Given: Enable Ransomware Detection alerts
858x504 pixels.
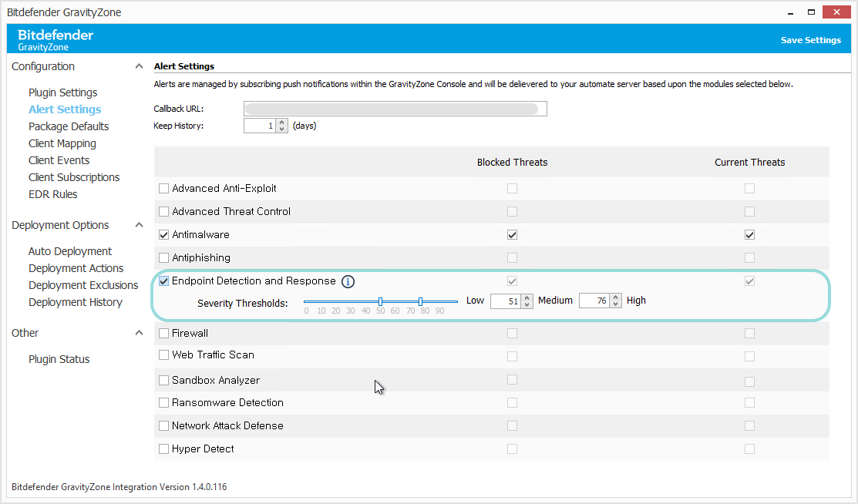Looking at the screenshot, I should pos(164,402).
